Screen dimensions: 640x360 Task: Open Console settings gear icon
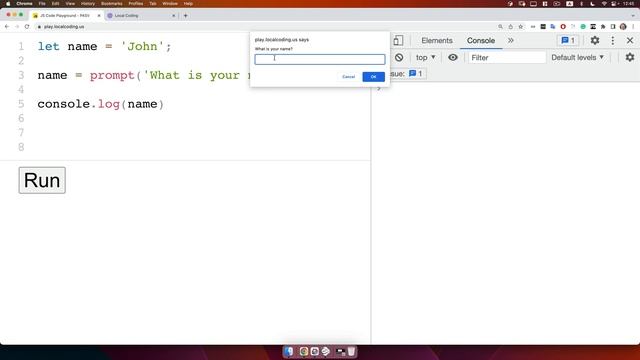click(x=630, y=58)
